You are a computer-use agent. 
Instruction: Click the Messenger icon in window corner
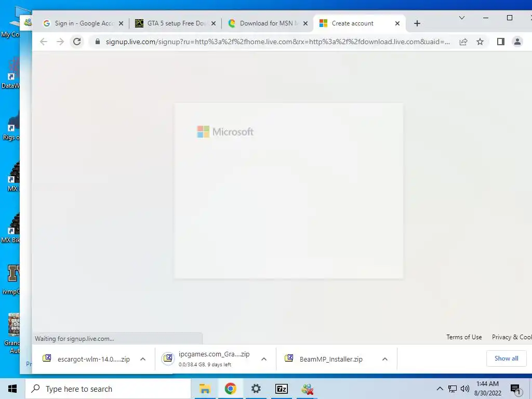click(28, 23)
